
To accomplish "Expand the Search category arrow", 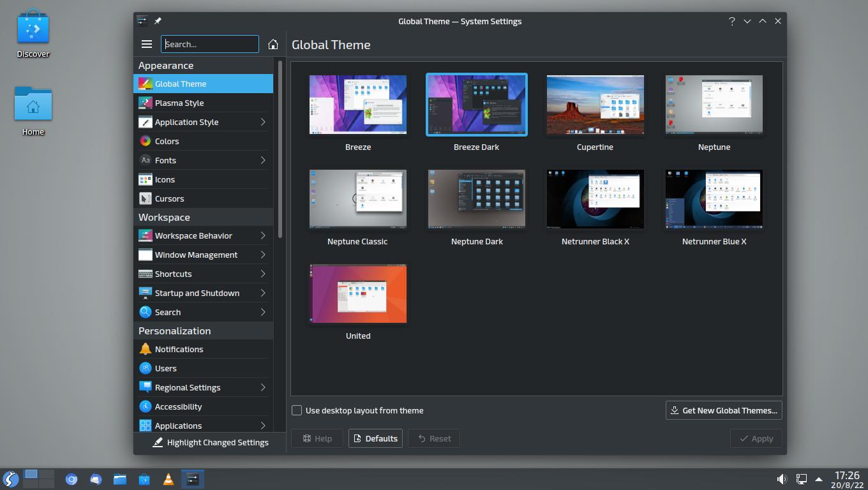I will pos(263,312).
